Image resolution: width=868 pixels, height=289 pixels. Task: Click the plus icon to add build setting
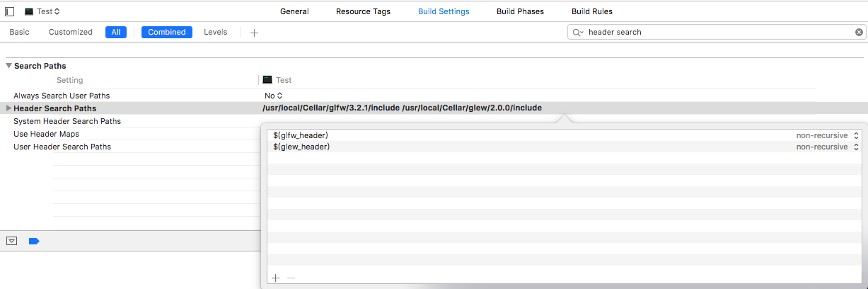coord(254,33)
